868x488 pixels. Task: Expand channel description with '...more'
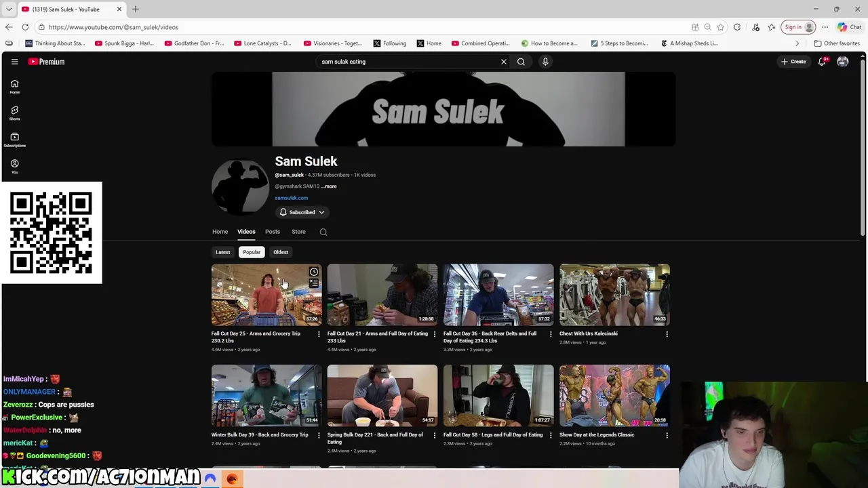click(329, 186)
